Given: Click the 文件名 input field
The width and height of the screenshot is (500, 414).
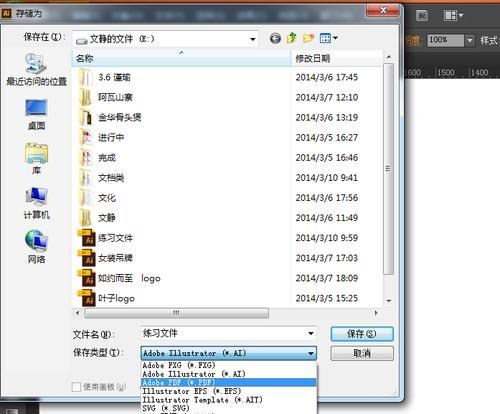Looking at the screenshot, I should click(228, 333).
